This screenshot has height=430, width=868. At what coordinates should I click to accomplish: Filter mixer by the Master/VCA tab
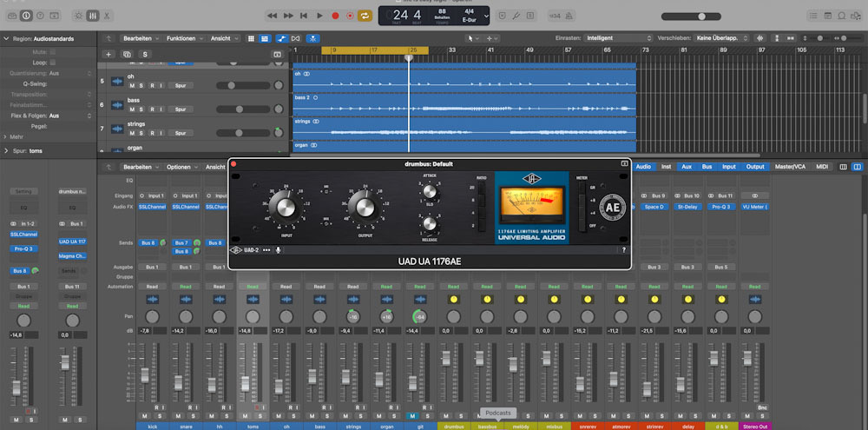click(x=790, y=167)
